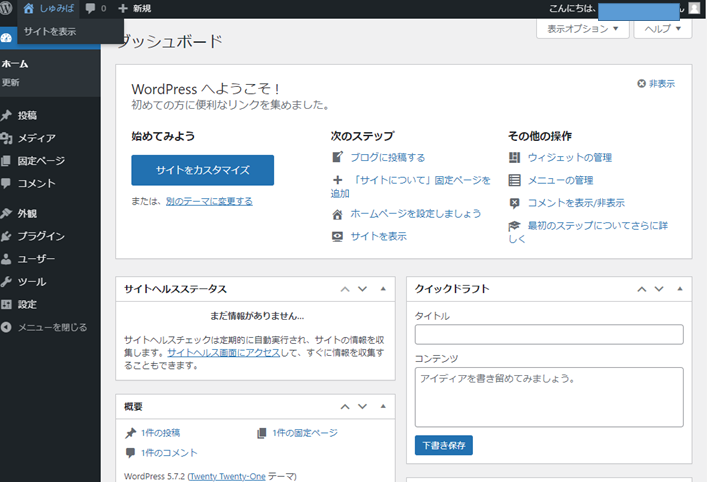Open 投稿 (Posts) in the sidebar

coord(27,115)
